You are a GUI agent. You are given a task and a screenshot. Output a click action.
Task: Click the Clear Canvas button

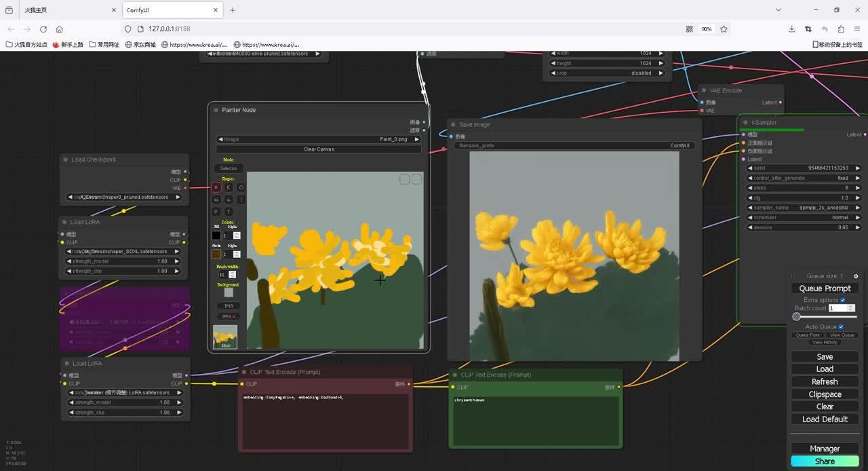tap(319, 149)
